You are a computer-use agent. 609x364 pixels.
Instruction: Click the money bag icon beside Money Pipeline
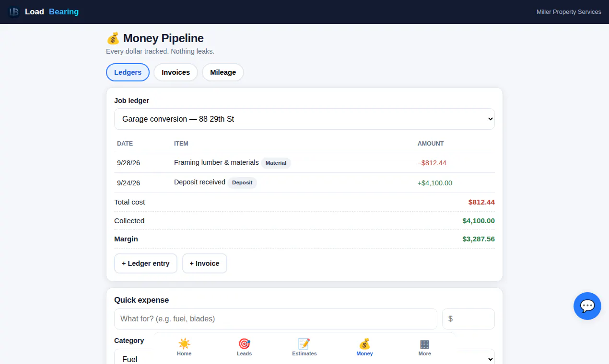[x=113, y=38]
